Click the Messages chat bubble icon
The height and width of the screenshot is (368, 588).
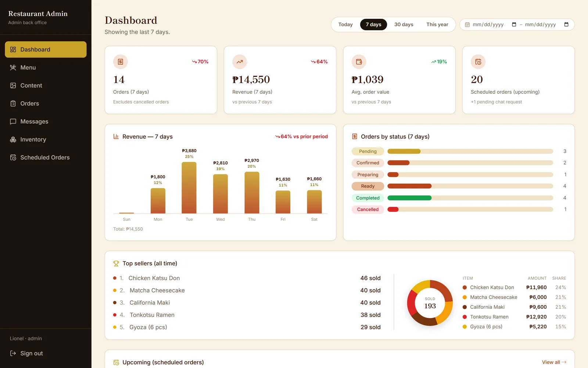point(13,121)
